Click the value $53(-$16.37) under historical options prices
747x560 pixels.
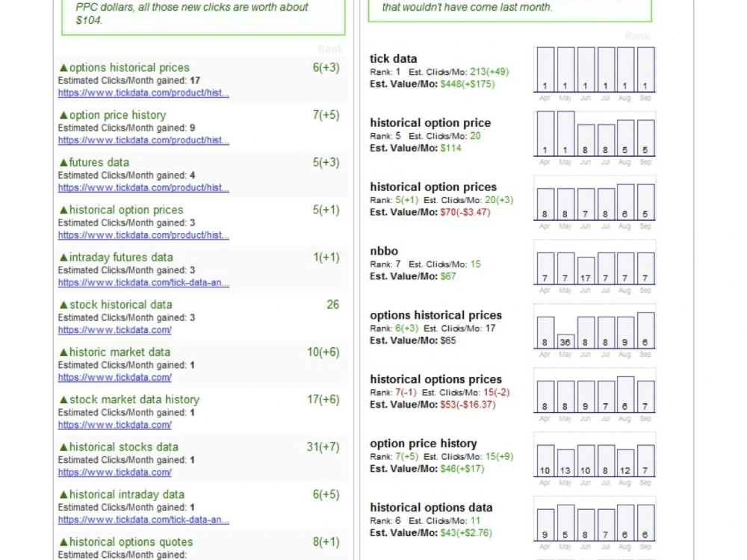[x=468, y=405]
